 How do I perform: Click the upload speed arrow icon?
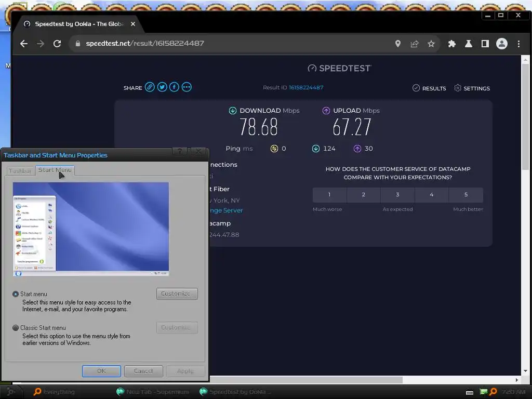326,111
